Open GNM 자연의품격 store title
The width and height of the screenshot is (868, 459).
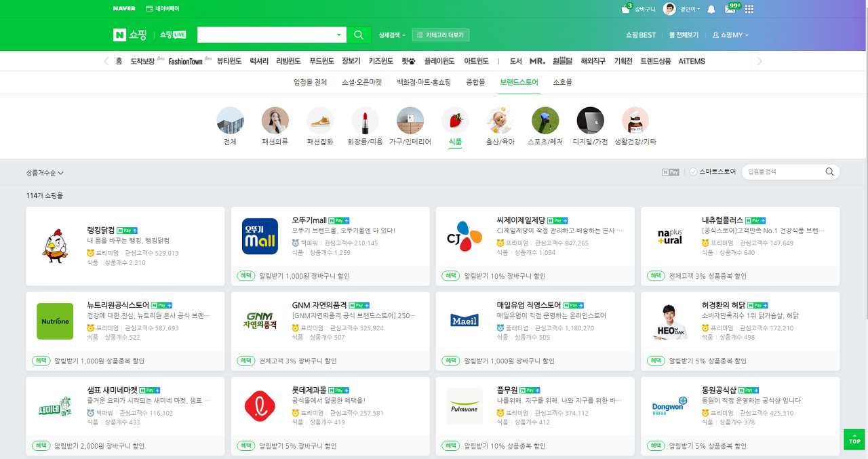(x=319, y=305)
